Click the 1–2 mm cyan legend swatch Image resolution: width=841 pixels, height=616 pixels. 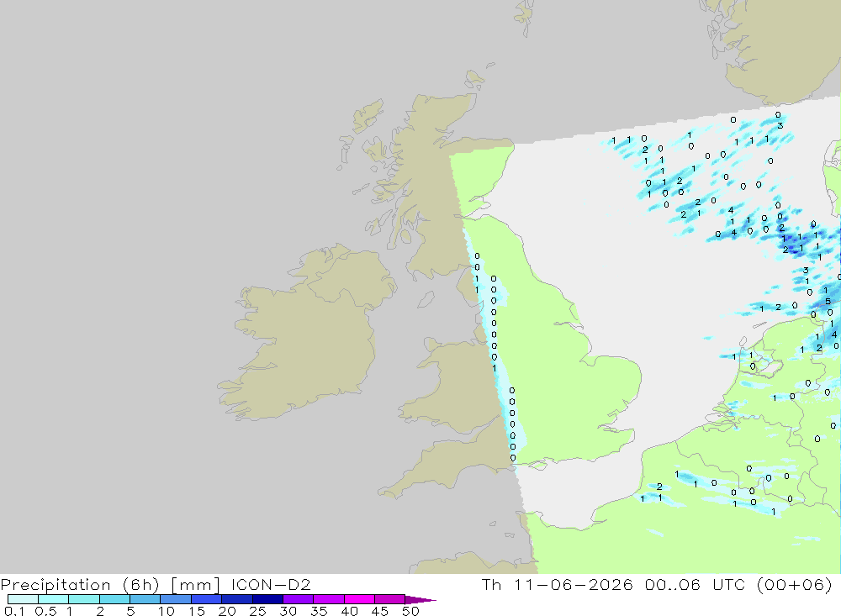click(x=84, y=599)
